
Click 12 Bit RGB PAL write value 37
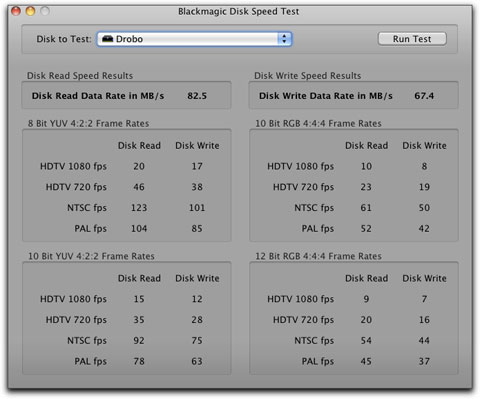(424, 361)
